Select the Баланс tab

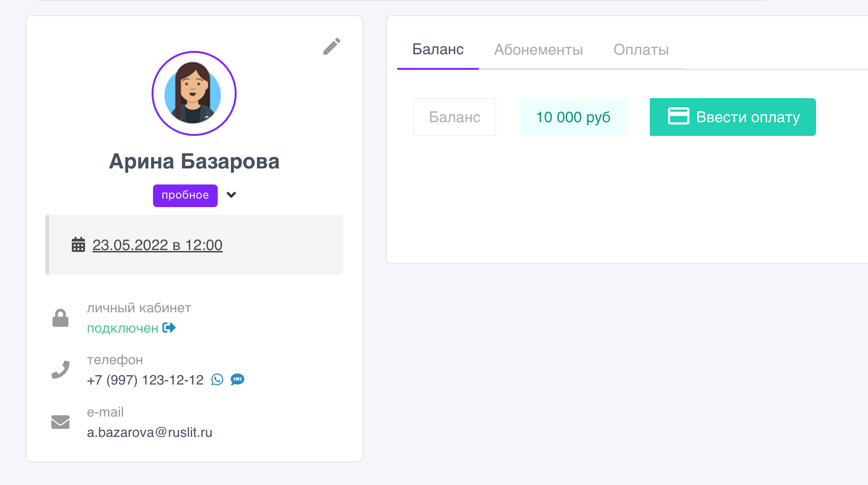[x=438, y=50]
